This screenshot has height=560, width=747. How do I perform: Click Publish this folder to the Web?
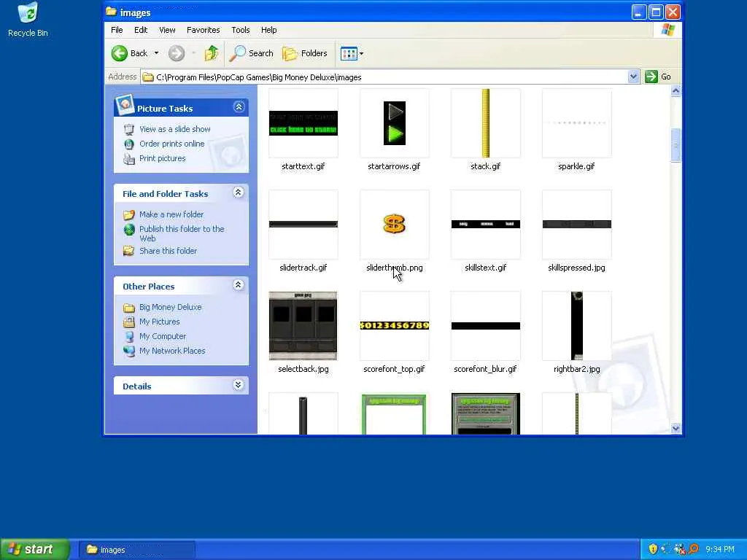click(182, 233)
